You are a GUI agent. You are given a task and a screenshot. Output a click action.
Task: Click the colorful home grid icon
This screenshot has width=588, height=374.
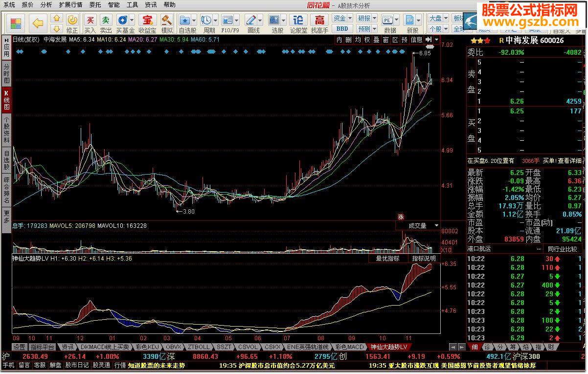(16, 23)
